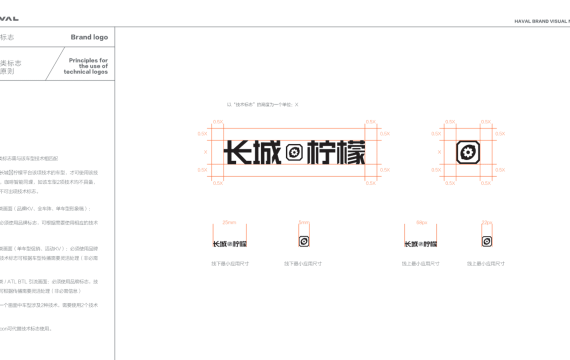Select the small gear icon under 5mm label
The image size is (570, 360).
click(304, 241)
